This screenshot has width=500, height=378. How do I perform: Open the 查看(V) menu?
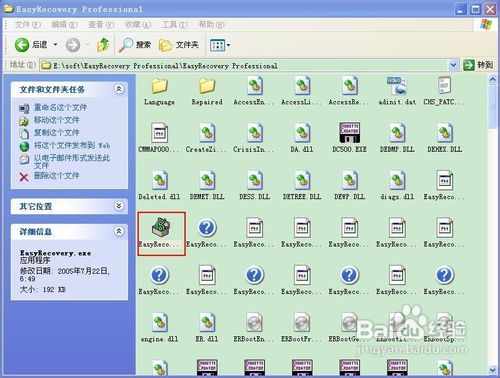point(101,25)
